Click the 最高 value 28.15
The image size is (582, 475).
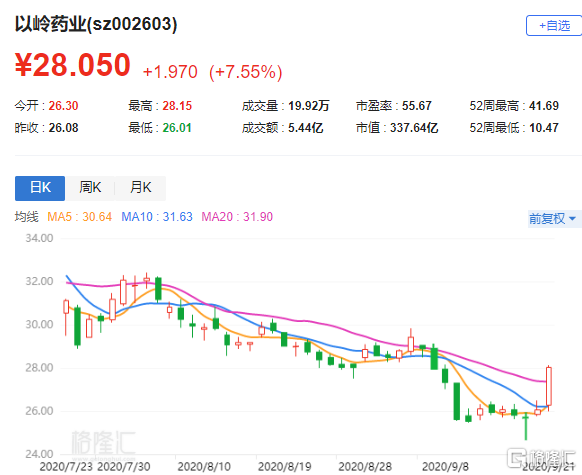pyautogui.click(x=177, y=106)
